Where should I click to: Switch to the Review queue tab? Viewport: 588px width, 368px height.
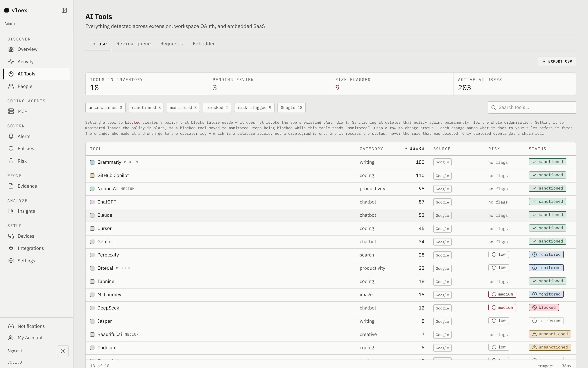click(133, 44)
